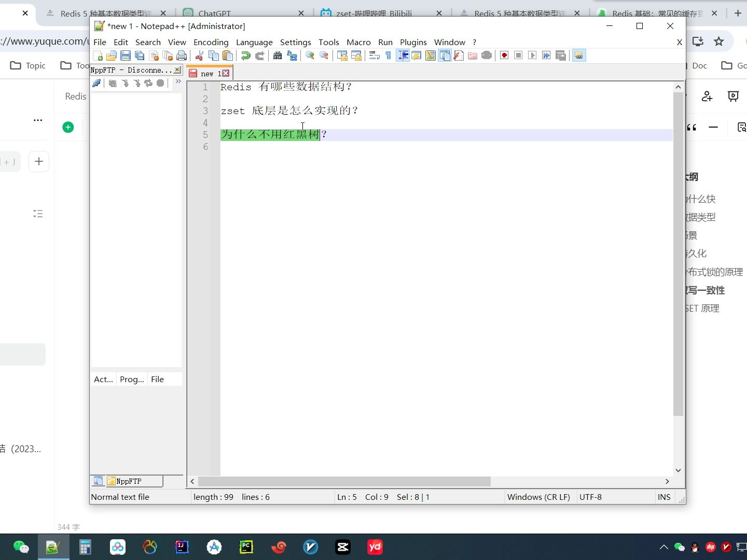Screen dimensions: 747x560
Task: Expand hidden icons in the system tray
Action: click(x=663, y=547)
